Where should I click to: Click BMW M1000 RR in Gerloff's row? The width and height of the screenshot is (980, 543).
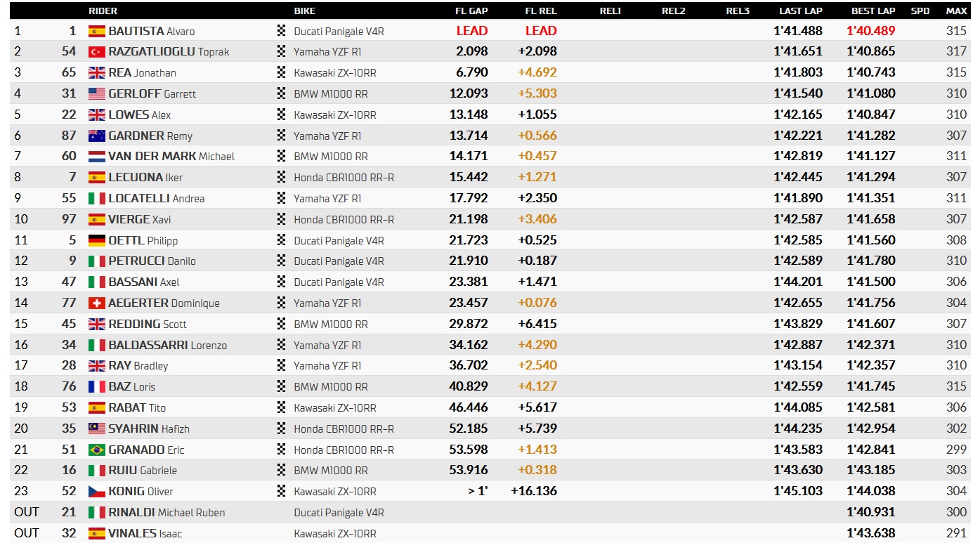click(331, 93)
